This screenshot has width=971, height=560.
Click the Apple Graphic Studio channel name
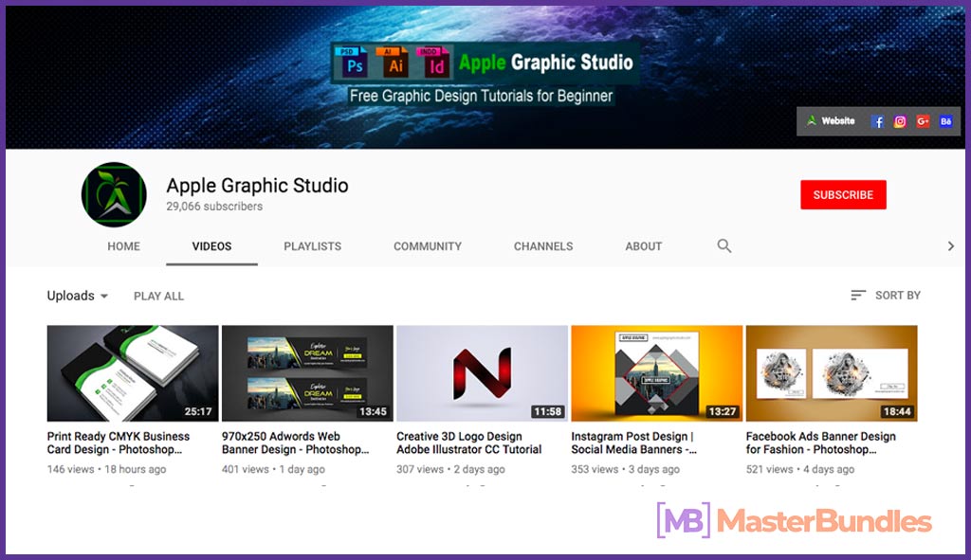point(257,186)
